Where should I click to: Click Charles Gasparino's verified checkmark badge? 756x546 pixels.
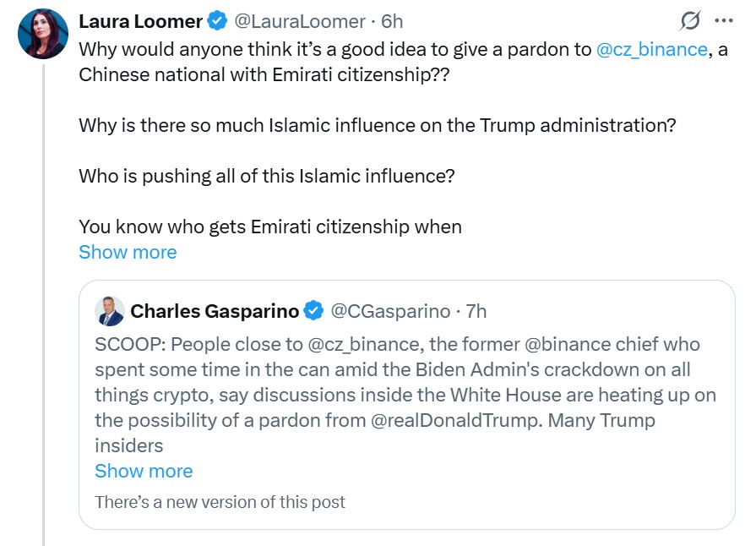click(x=313, y=311)
